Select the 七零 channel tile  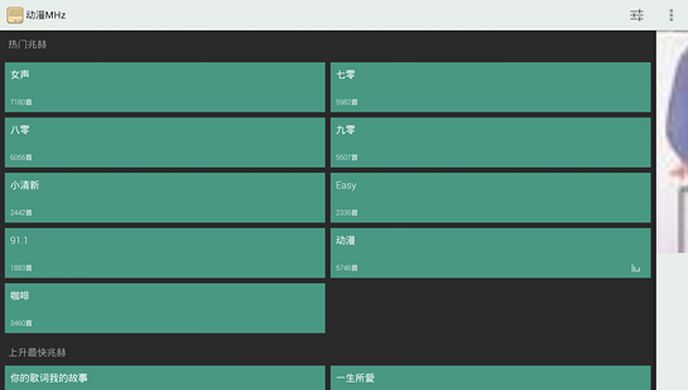(491, 87)
